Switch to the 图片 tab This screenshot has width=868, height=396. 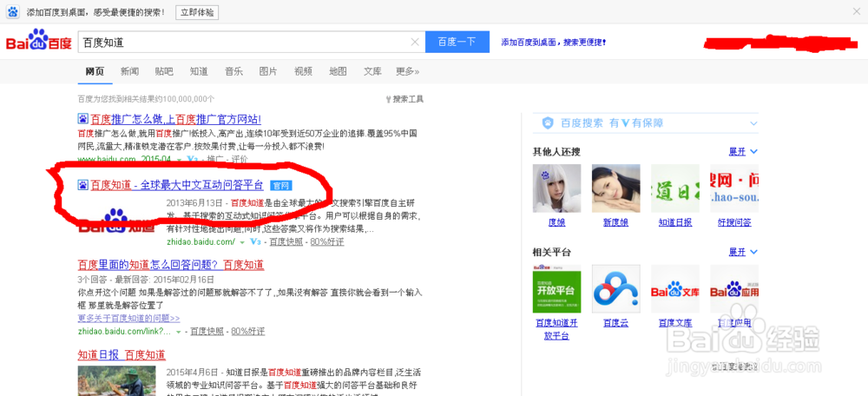click(x=268, y=71)
